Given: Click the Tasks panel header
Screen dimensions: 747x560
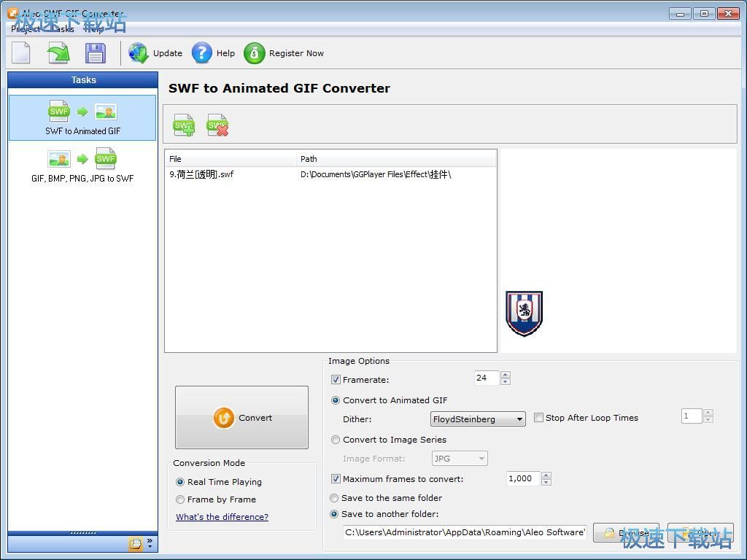Looking at the screenshot, I should (x=83, y=80).
